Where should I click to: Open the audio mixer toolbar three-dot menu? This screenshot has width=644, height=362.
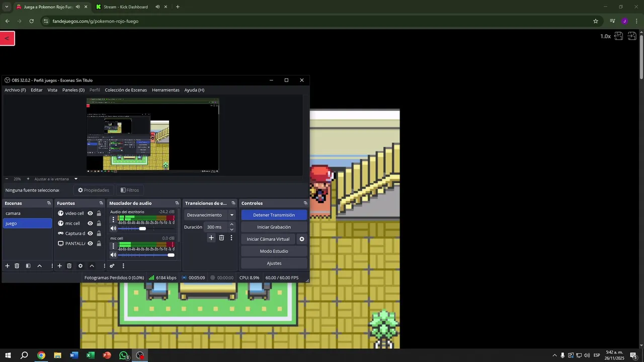(123, 266)
